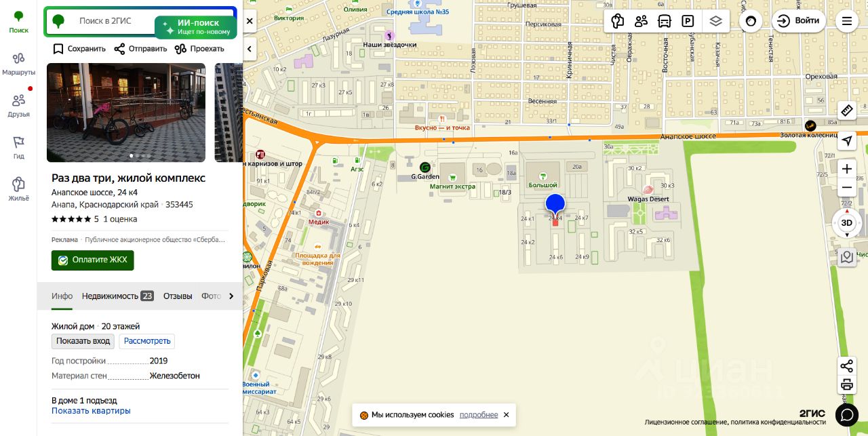
Task: Collapse the info panel with left chevron
Action: point(250,49)
